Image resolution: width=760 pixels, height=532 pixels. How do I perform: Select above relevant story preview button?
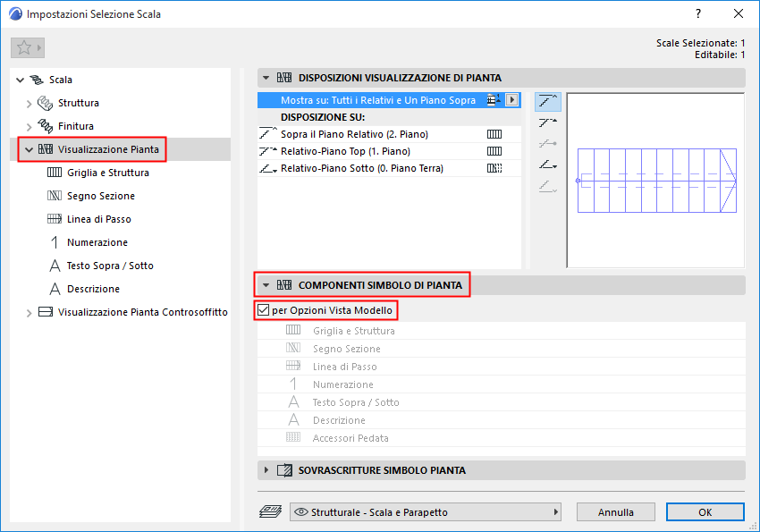click(548, 101)
